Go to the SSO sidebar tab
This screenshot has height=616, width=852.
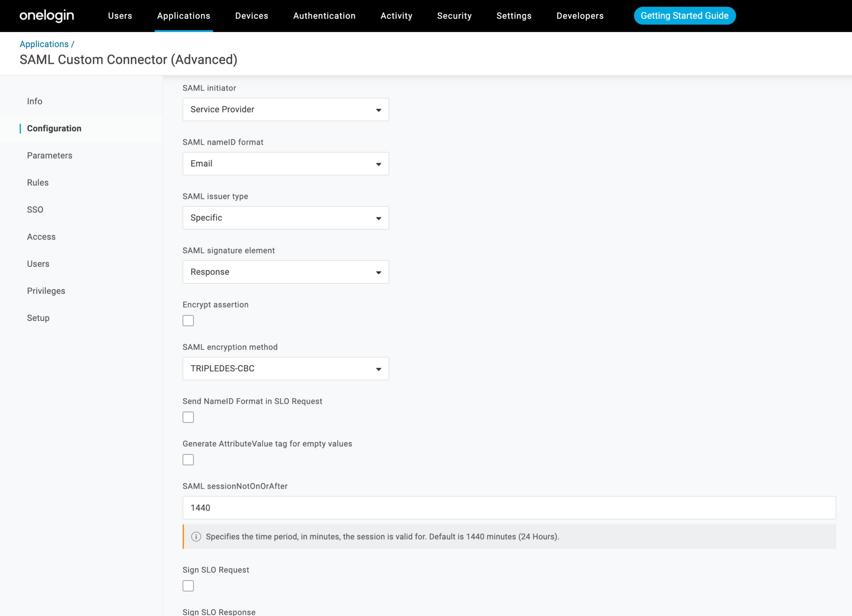[x=35, y=209]
